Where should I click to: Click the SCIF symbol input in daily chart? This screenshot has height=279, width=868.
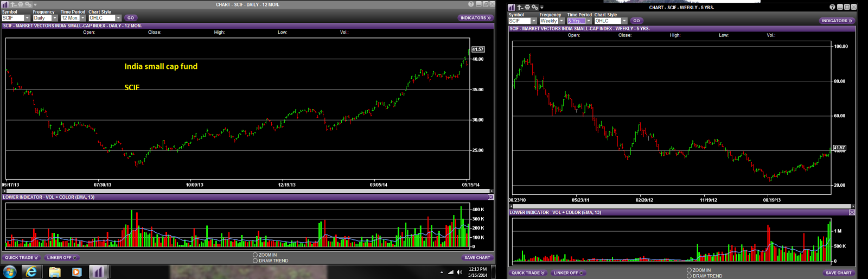(13, 18)
